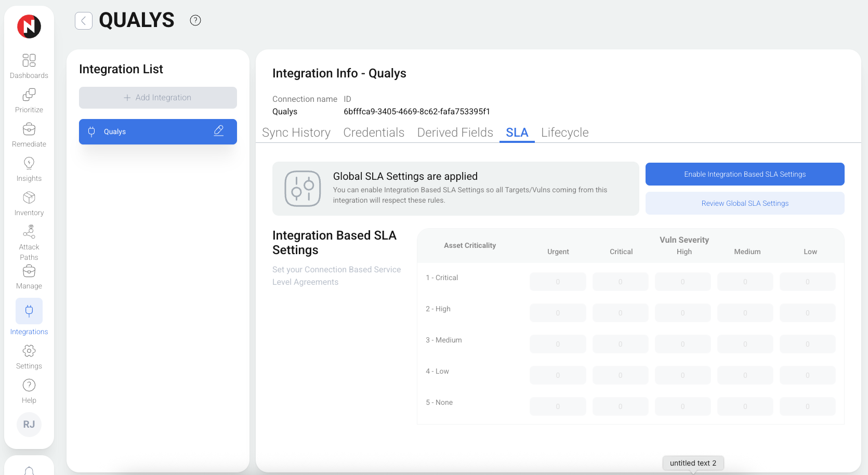Click Review Global SLA Settings

pyautogui.click(x=745, y=203)
